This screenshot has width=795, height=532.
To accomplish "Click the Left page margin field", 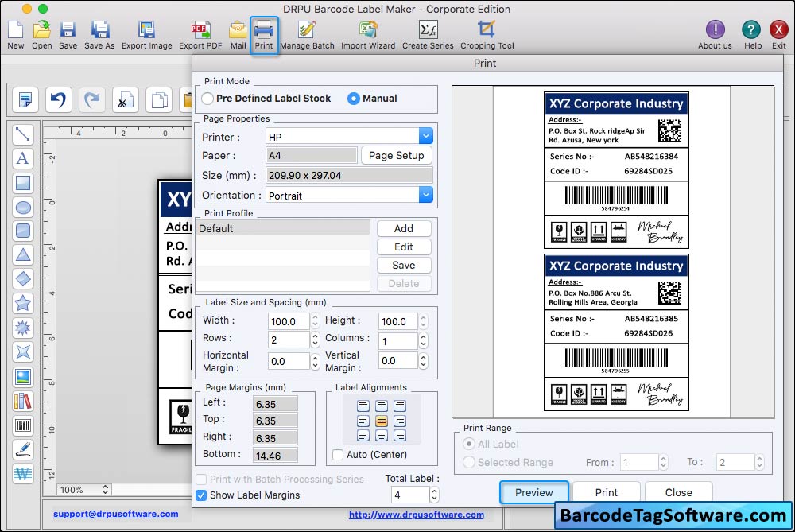I will 275,404.
